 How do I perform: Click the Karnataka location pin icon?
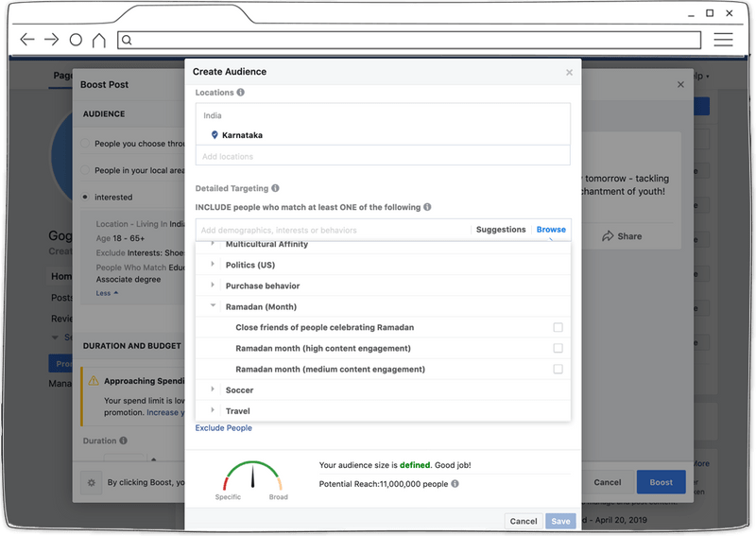215,135
